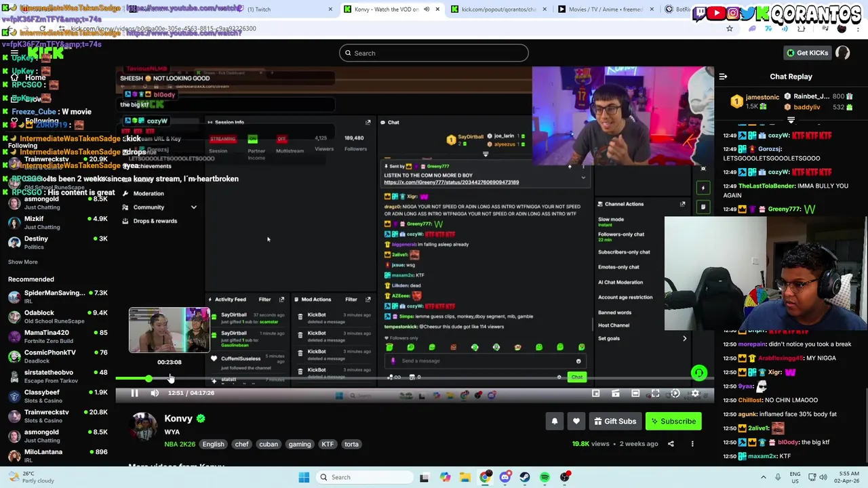The width and height of the screenshot is (868, 488).
Task: Seek using the video progress bar
Action: pos(414,379)
